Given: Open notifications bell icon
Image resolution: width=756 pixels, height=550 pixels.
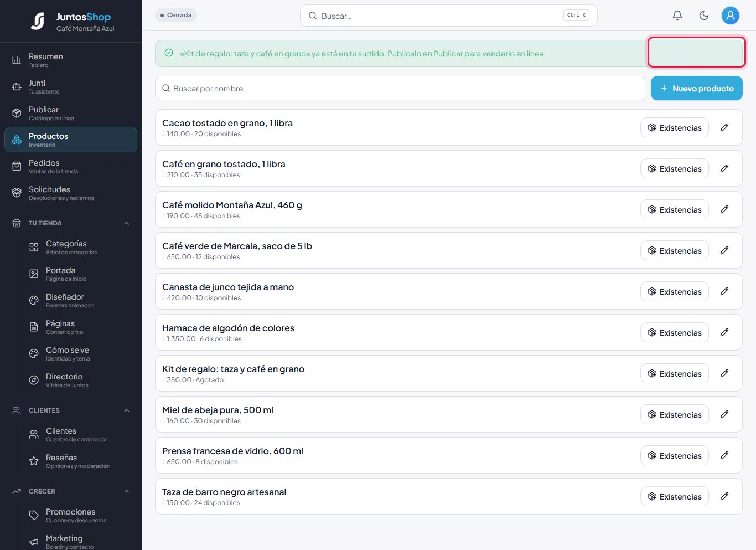Looking at the screenshot, I should coord(677,16).
